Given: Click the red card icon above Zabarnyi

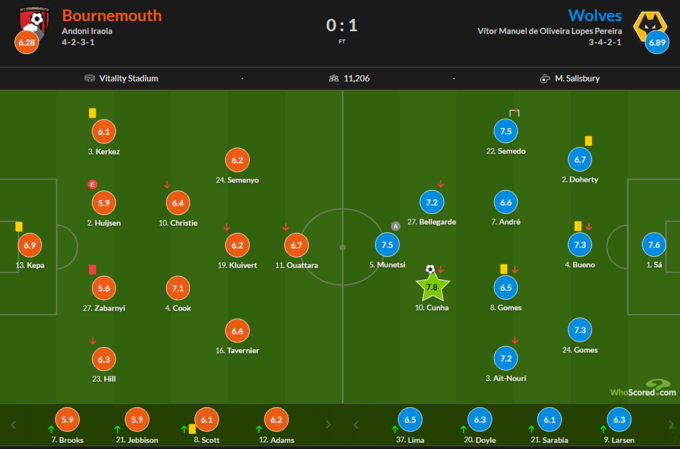Looking at the screenshot, I should click(92, 269).
